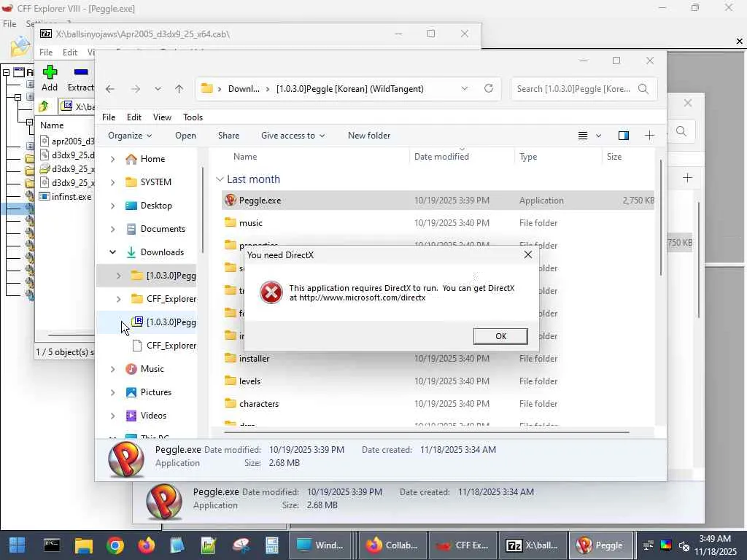Open the Explorer View menu
This screenshot has height=560, width=747.
click(162, 117)
